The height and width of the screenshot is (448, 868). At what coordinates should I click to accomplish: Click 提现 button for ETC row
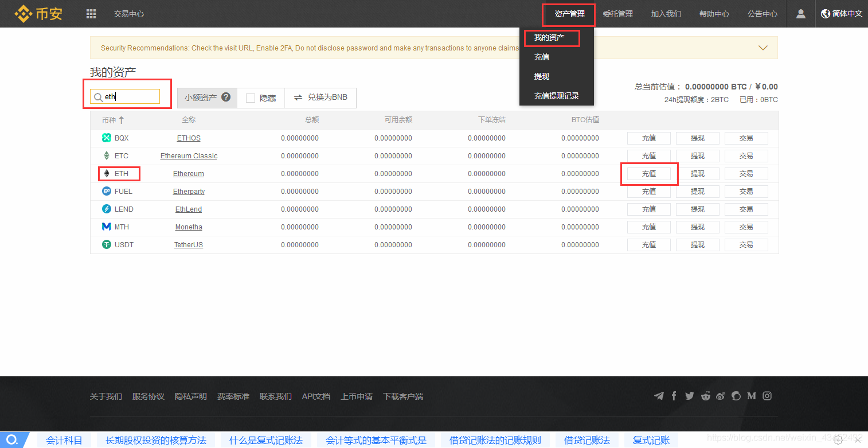(698, 155)
